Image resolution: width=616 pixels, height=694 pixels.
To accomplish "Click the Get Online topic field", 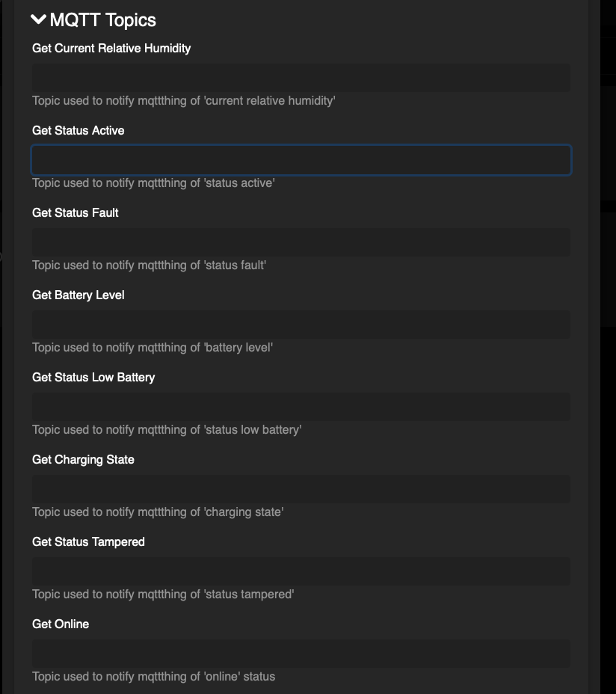I will [301, 654].
